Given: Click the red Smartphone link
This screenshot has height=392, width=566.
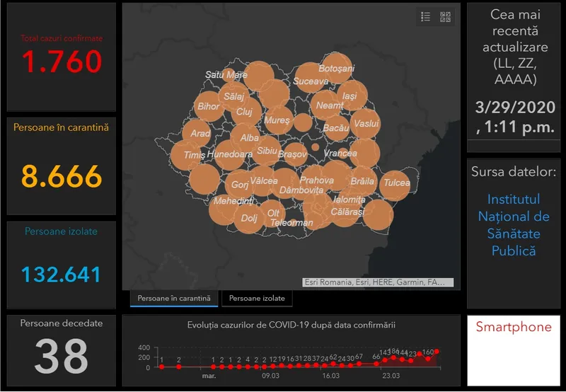Looking at the screenshot, I should click(x=513, y=327).
